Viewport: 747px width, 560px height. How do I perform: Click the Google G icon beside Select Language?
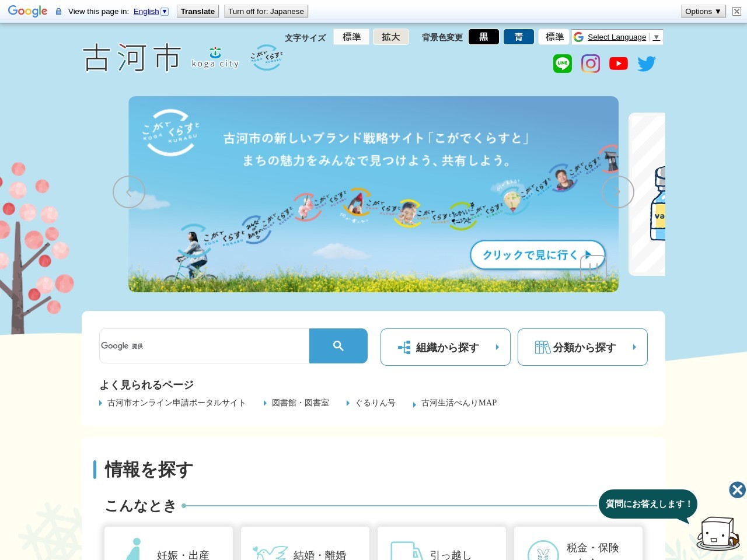pyautogui.click(x=579, y=37)
